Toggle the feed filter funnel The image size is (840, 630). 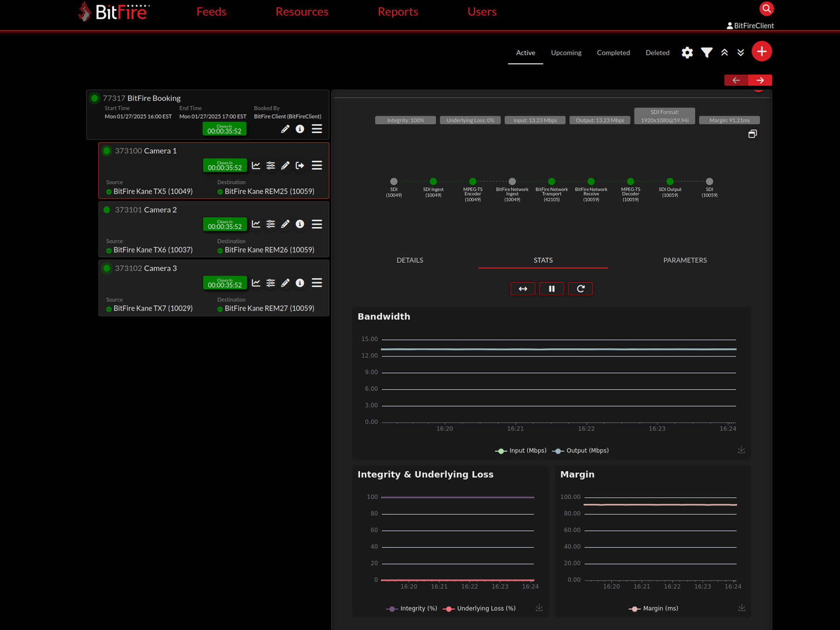tap(707, 52)
